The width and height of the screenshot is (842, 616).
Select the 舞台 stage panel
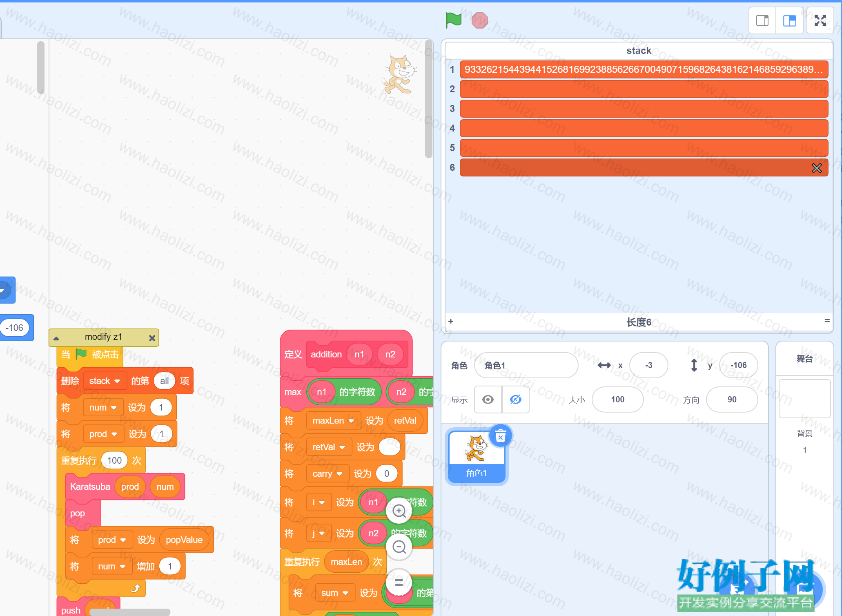click(804, 359)
